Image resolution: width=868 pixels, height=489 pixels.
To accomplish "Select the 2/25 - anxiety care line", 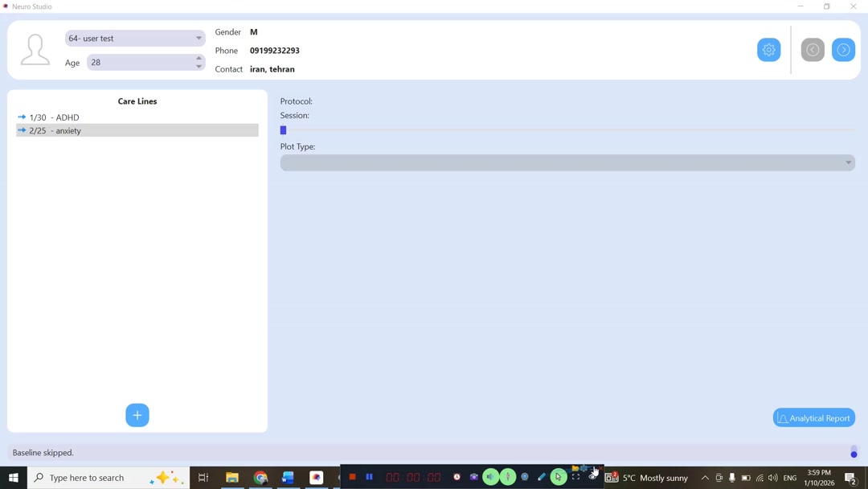I will point(137,131).
